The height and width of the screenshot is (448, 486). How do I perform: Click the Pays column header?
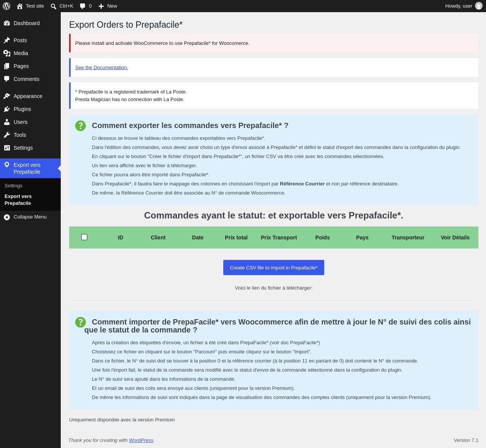click(x=362, y=237)
